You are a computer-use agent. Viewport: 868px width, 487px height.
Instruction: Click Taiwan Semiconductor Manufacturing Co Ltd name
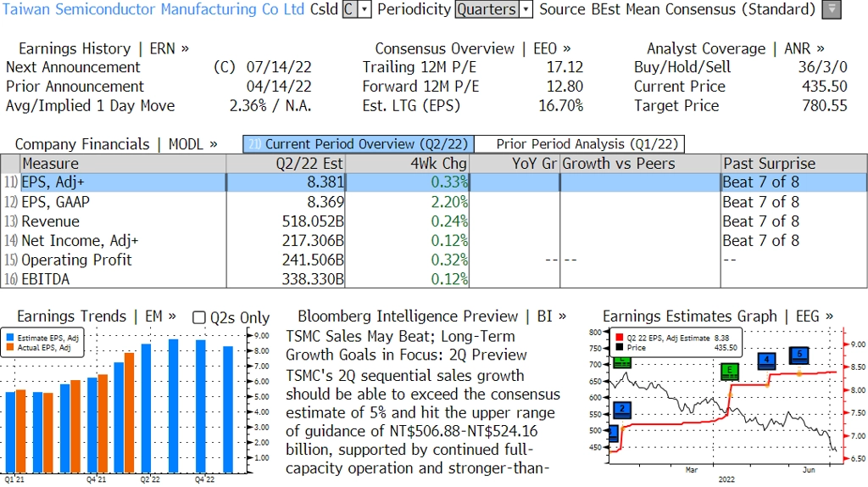pos(153,9)
